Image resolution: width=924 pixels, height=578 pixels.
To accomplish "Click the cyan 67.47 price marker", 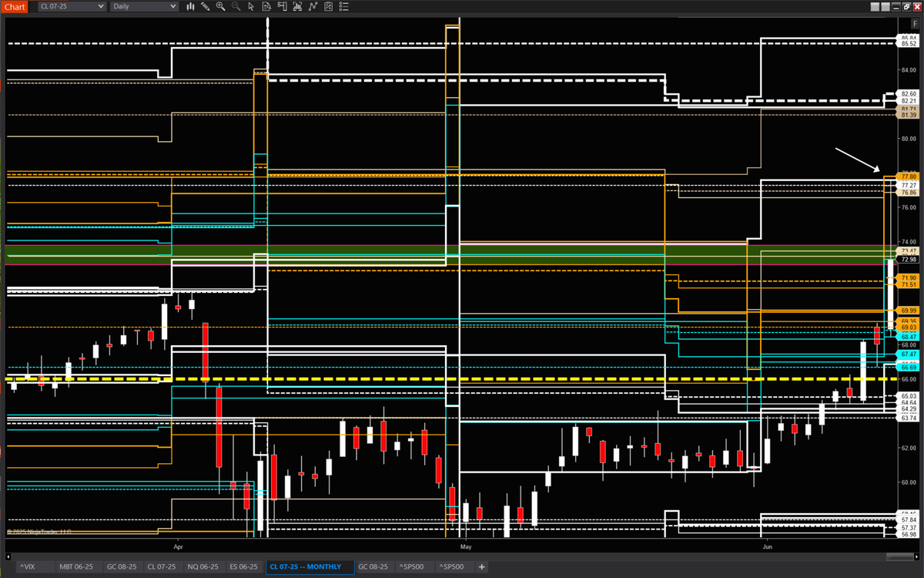I will click(x=909, y=354).
